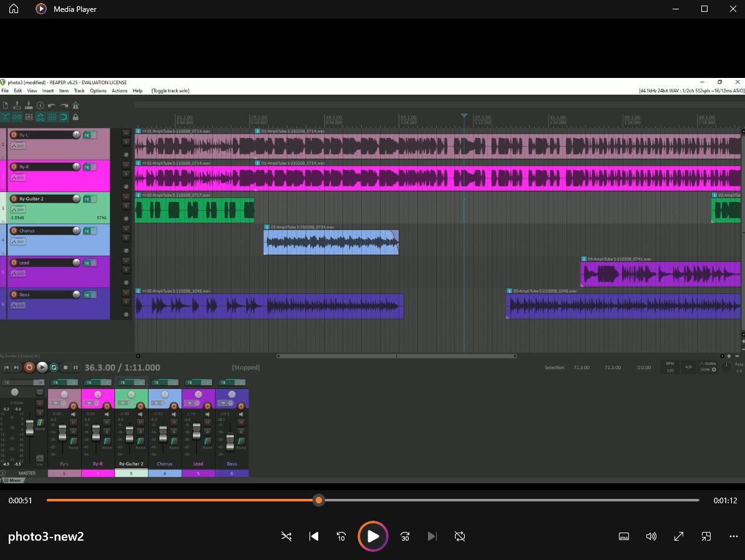Screen dimensions: 745x560
Task: Click the Media Player home icon
Action: (14, 9)
